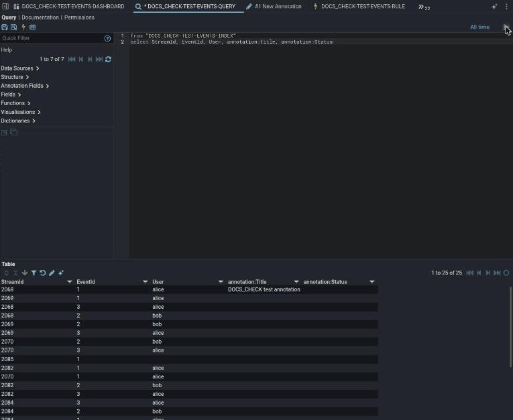Click the copy icon below help tree

click(x=13, y=132)
